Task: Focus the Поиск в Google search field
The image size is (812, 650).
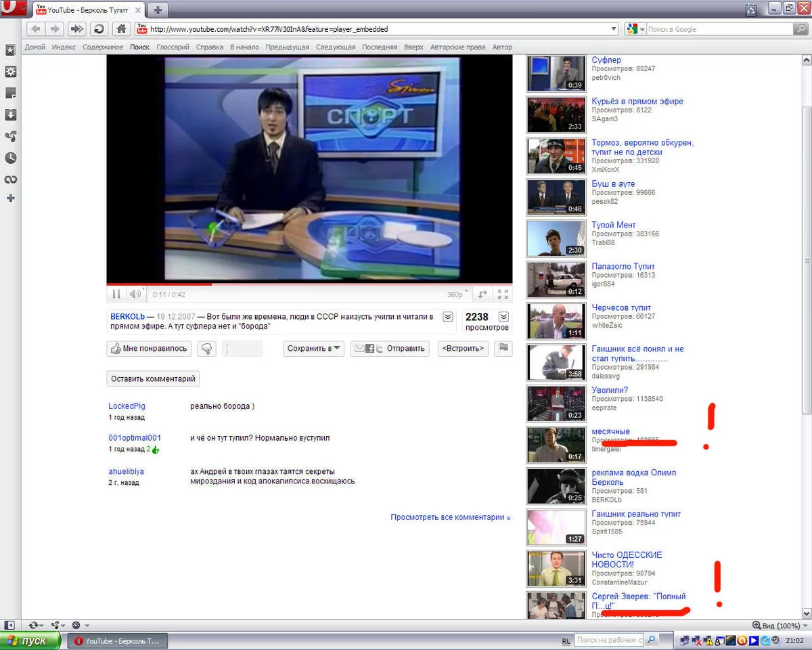Action: (719, 29)
